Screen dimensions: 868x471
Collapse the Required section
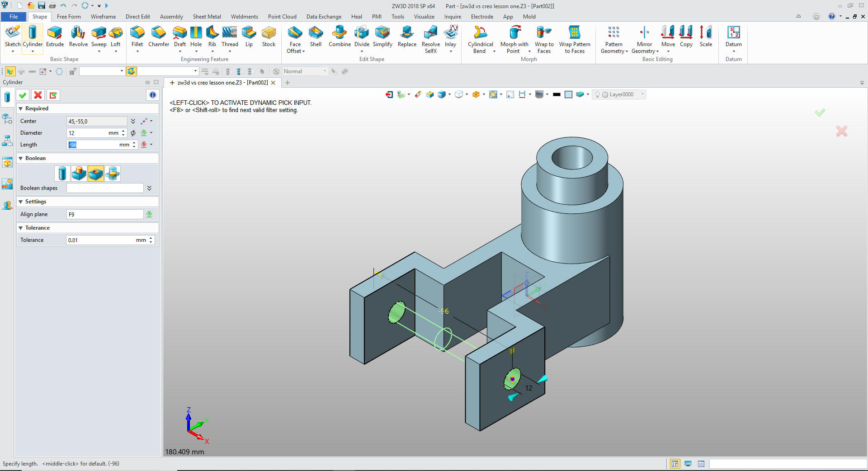pyautogui.click(x=21, y=108)
